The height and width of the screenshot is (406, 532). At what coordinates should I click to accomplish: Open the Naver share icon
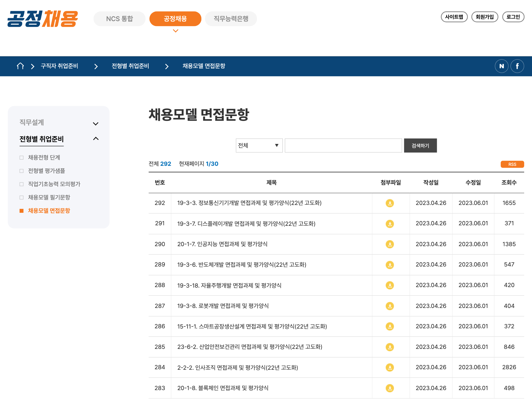501,66
